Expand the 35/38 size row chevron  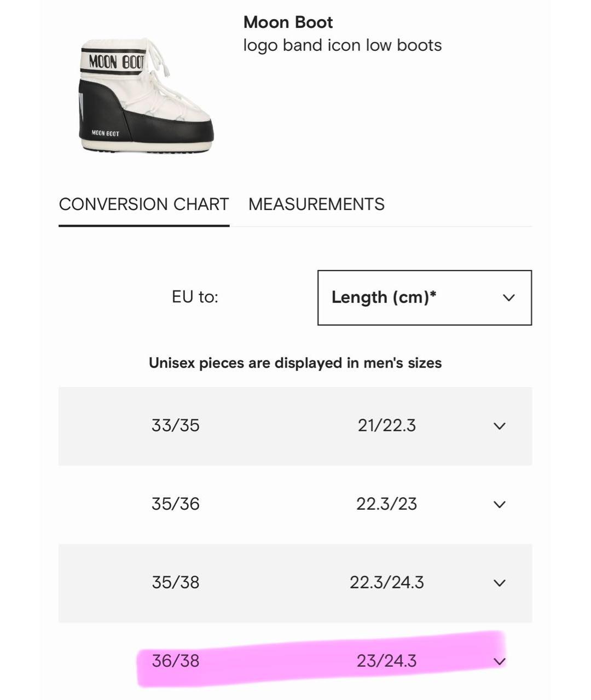point(499,582)
